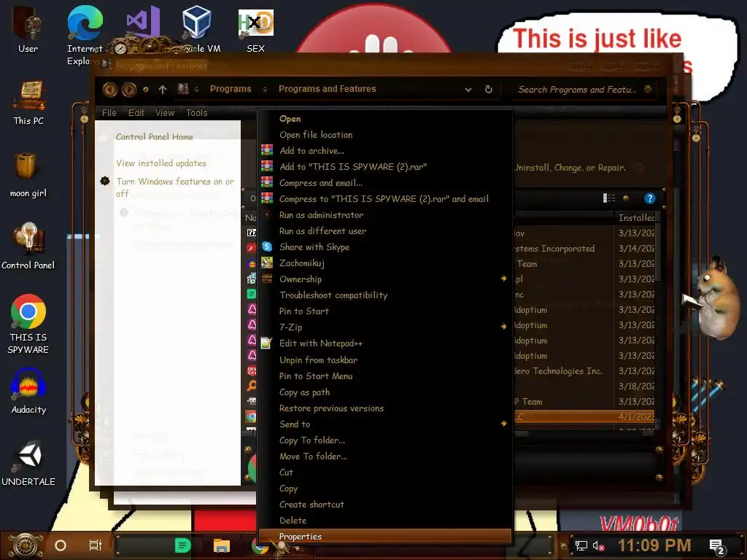Go back in Programs and Features window

pyautogui.click(x=109, y=89)
